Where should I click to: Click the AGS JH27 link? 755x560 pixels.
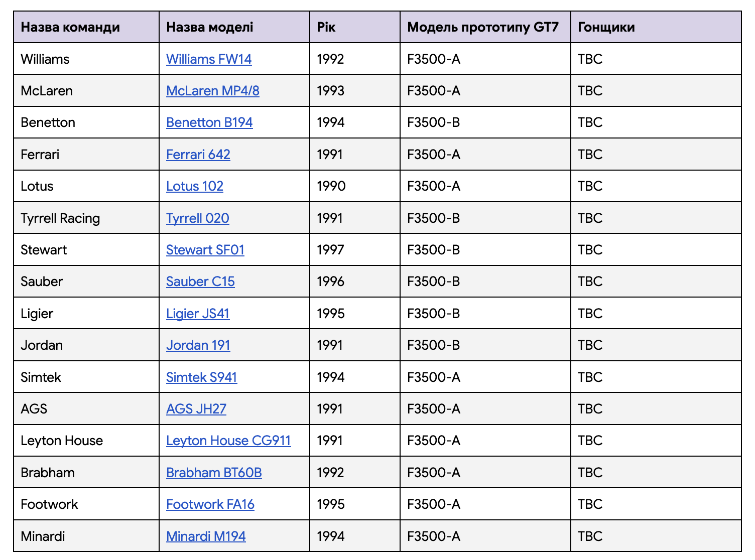(196, 409)
